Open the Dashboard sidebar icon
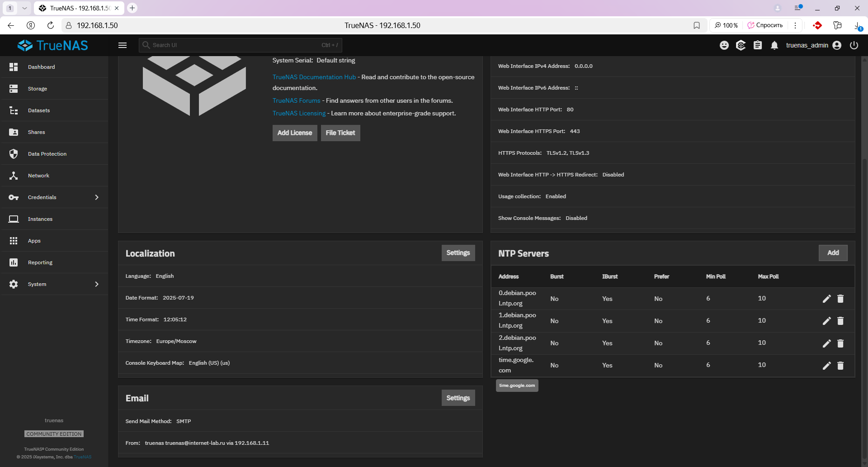The image size is (868, 467). point(14,67)
